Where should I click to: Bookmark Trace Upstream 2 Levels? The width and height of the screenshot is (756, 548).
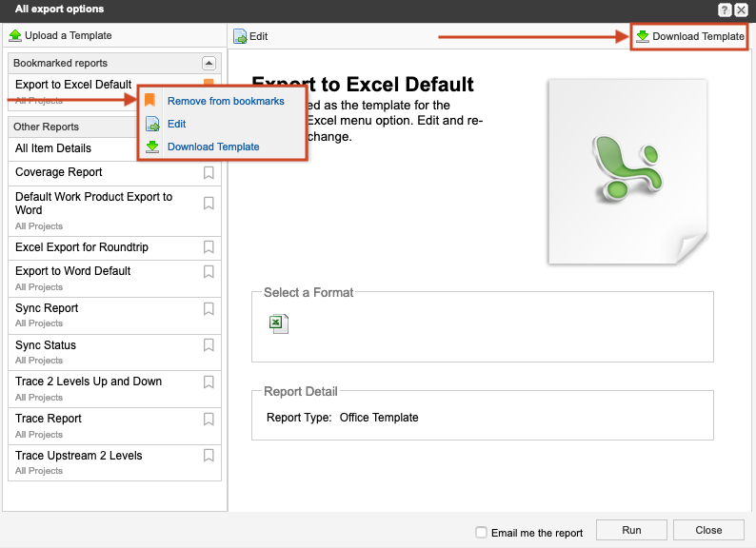[209, 456]
